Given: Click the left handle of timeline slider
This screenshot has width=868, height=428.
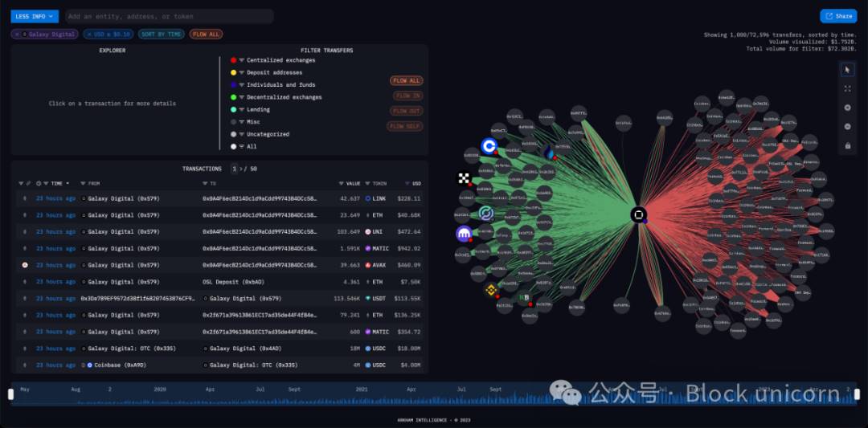Looking at the screenshot, I should 11,394.
